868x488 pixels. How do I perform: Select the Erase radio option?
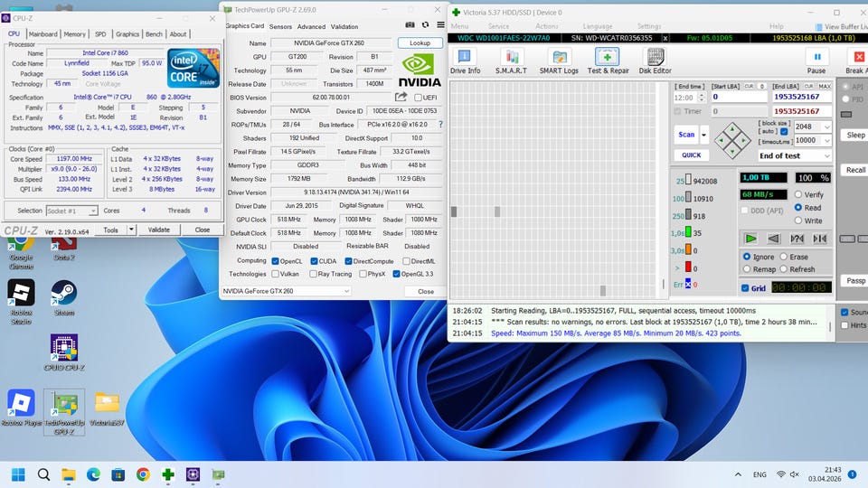(784, 257)
